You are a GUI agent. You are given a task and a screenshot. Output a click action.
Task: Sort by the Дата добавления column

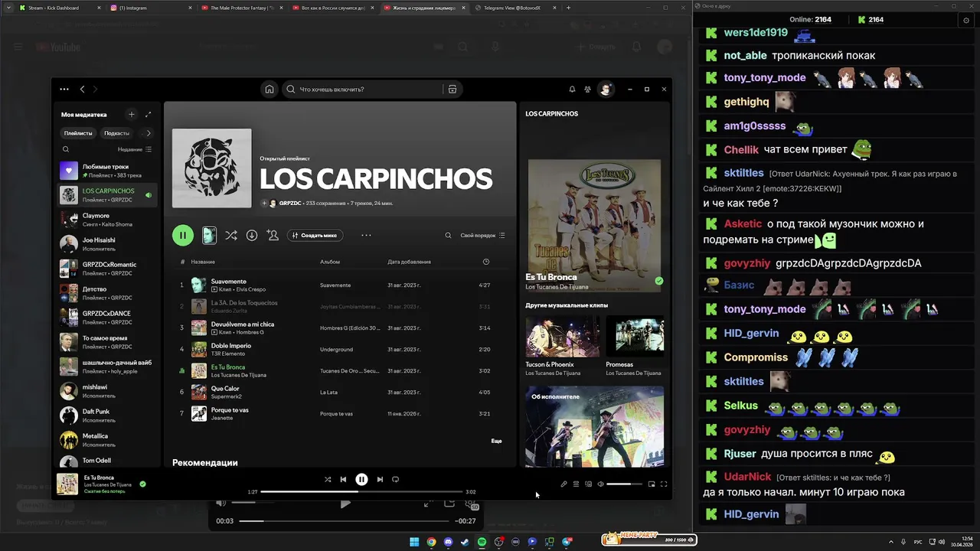pos(409,262)
